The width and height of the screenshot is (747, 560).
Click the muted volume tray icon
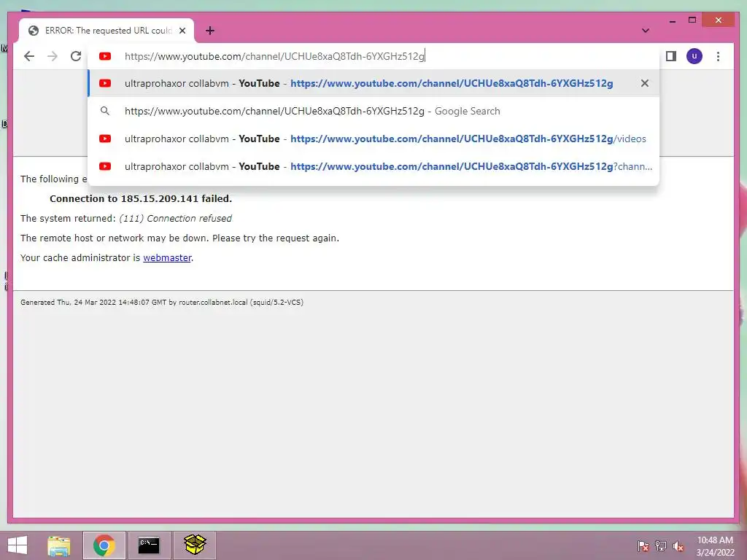pos(678,545)
